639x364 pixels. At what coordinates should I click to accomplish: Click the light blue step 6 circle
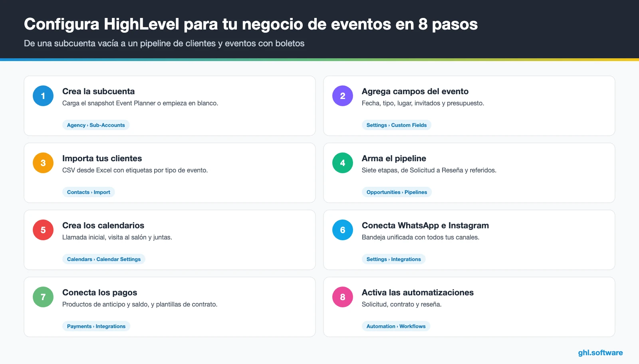(343, 230)
